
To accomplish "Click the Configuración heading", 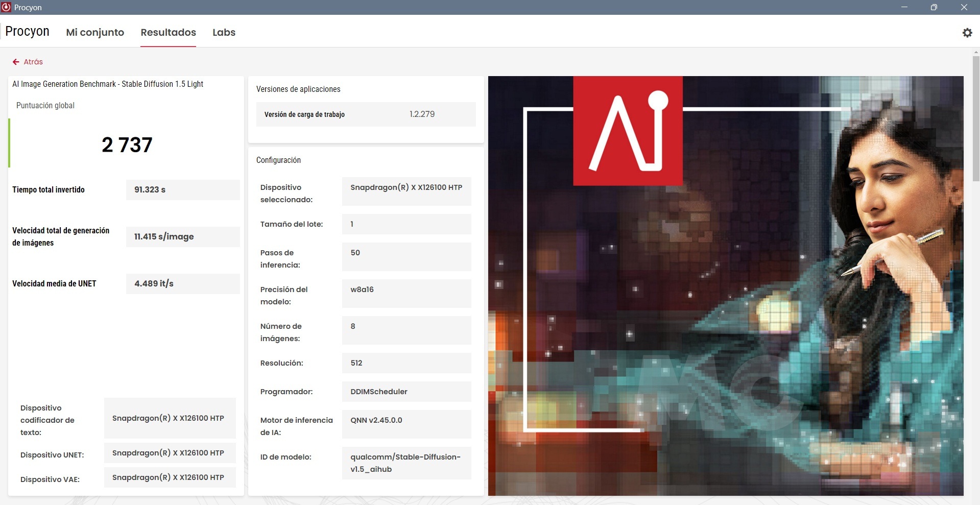I will coord(278,160).
